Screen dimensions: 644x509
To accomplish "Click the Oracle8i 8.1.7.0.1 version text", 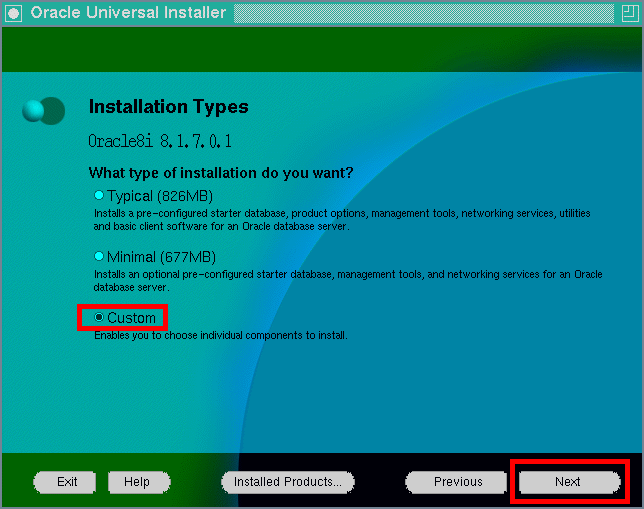I will tap(160, 141).
